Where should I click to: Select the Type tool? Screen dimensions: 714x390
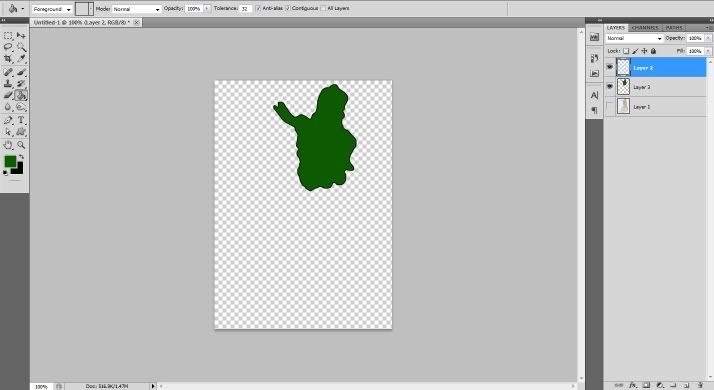(21, 120)
